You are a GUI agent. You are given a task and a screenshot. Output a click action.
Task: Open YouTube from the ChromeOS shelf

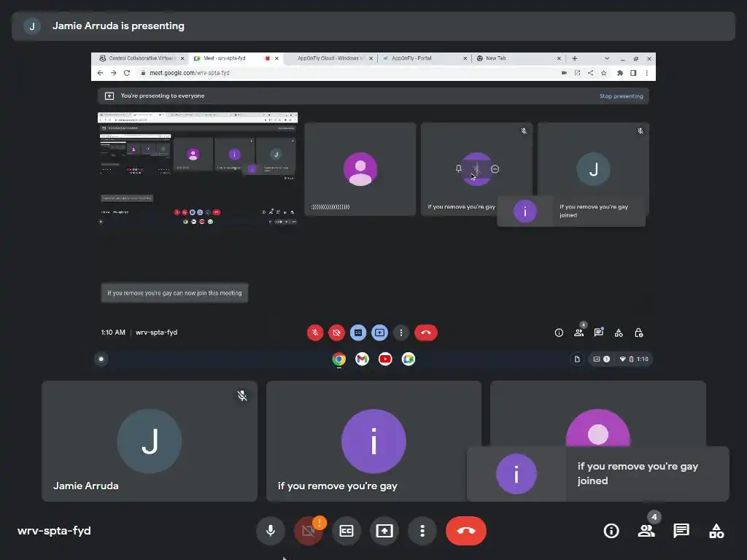coord(385,359)
